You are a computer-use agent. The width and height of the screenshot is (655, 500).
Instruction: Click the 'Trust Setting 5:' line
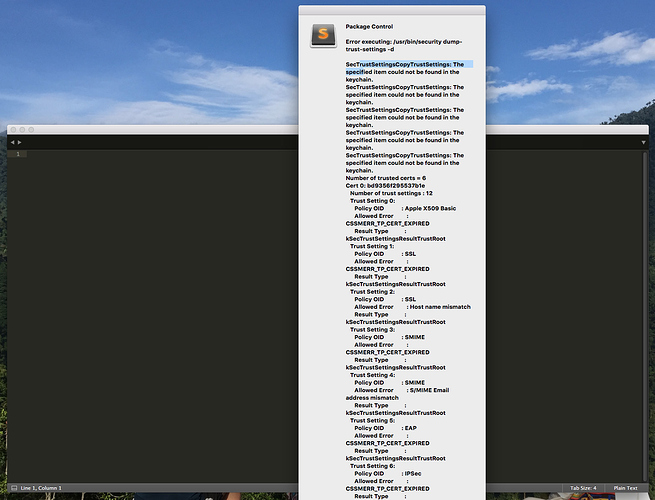[x=373, y=421]
